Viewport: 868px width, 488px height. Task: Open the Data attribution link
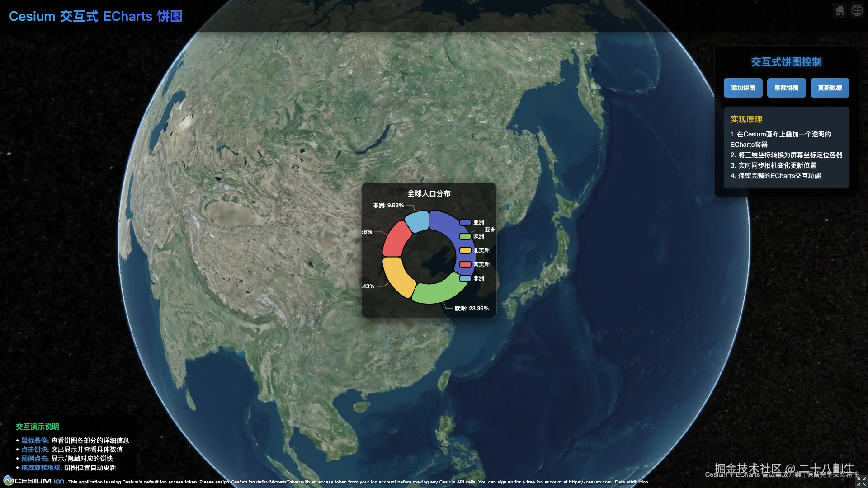tap(631, 482)
